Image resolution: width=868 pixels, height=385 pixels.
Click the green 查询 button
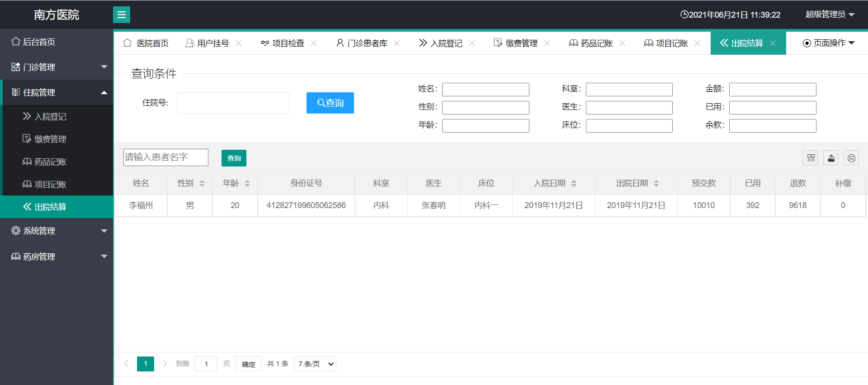pyautogui.click(x=234, y=158)
